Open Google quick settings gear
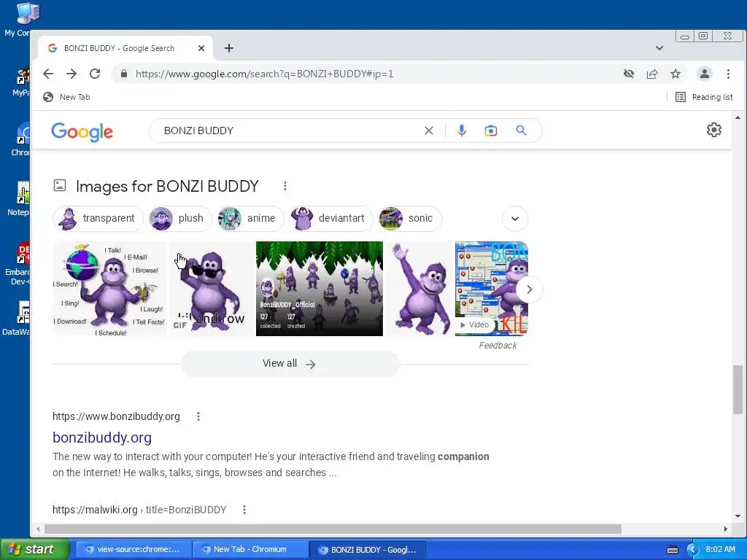 [713, 130]
